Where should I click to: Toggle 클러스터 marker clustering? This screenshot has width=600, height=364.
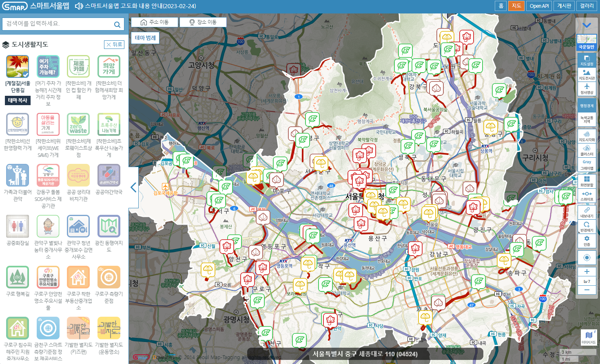point(587,150)
